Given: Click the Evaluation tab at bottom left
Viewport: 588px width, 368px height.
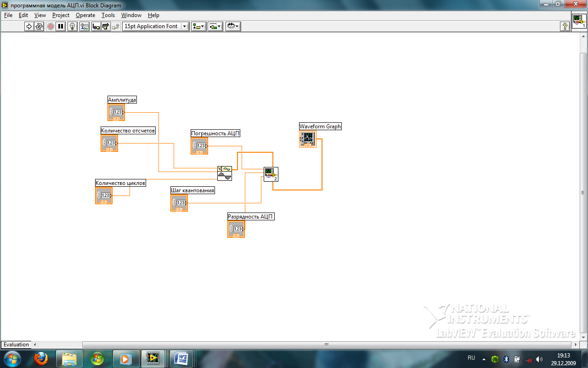Looking at the screenshot, I should coord(16,345).
